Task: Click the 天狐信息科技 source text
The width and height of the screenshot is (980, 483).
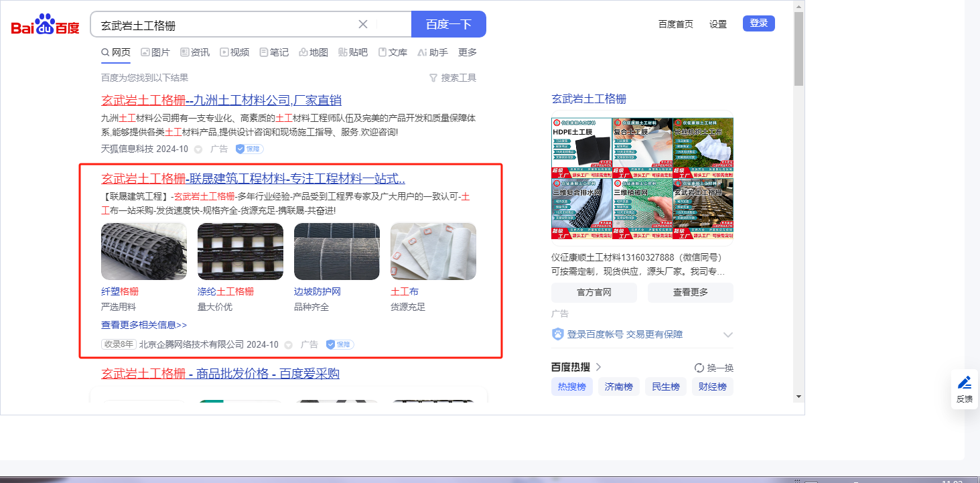Action: point(127,149)
